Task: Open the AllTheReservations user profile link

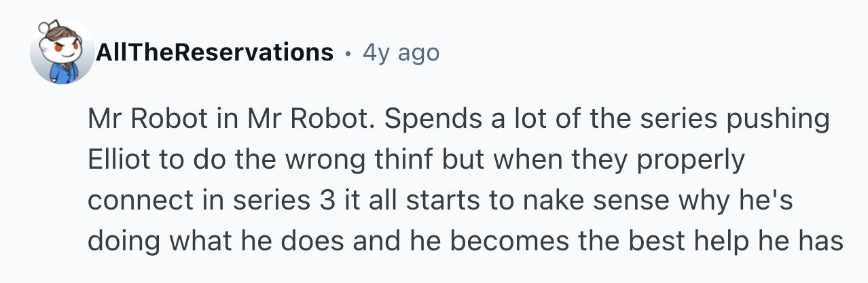Action: (215, 52)
